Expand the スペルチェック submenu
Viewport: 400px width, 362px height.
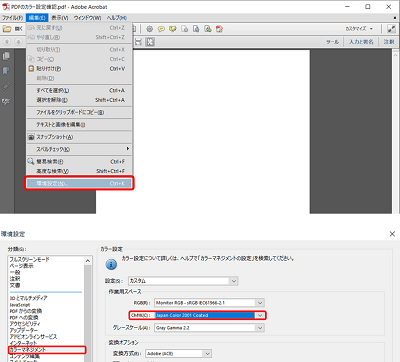tap(79, 149)
